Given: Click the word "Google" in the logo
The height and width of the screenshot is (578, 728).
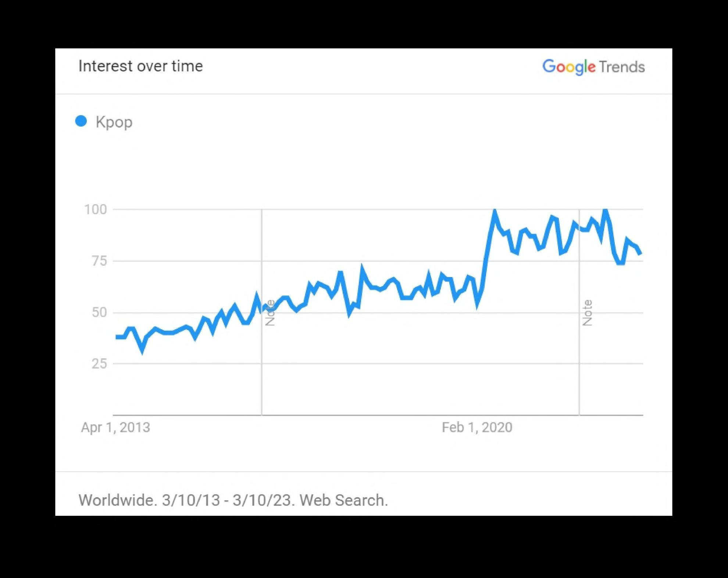Looking at the screenshot, I should (x=568, y=67).
